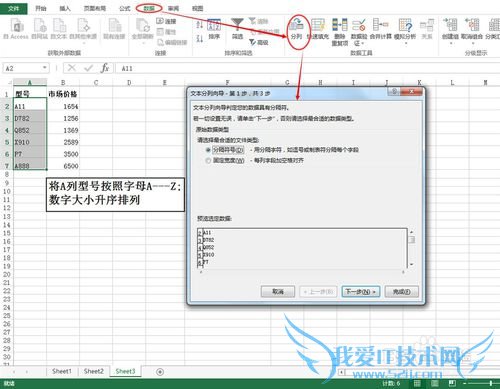Sort descending Z to A icon
Image resolution: width=500 pixels, height=389 pixels.
click(200, 38)
